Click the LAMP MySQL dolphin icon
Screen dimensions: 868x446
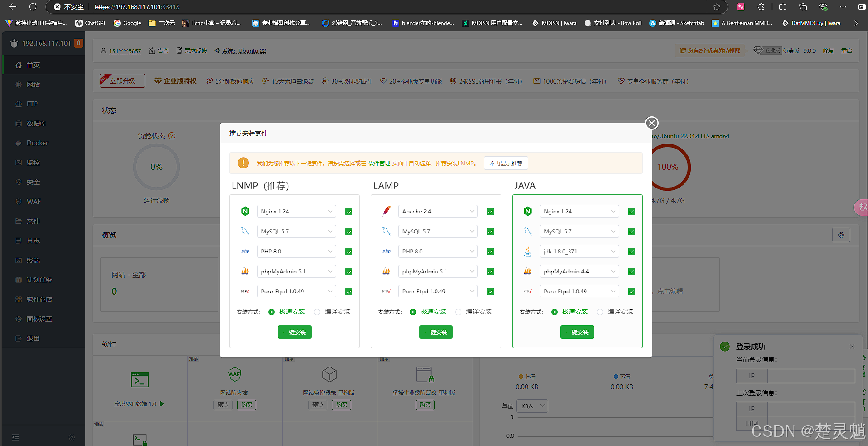click(x=387, y=231)
